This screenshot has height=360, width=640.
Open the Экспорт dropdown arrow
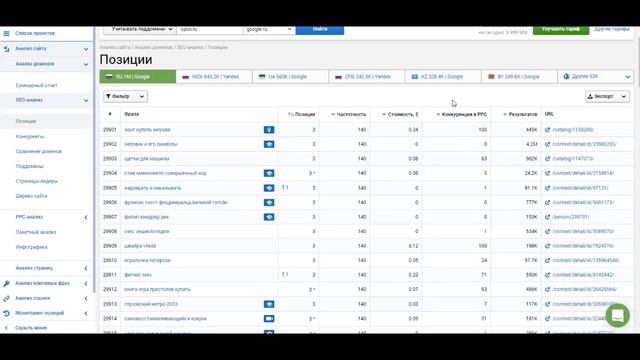[624, 97]
